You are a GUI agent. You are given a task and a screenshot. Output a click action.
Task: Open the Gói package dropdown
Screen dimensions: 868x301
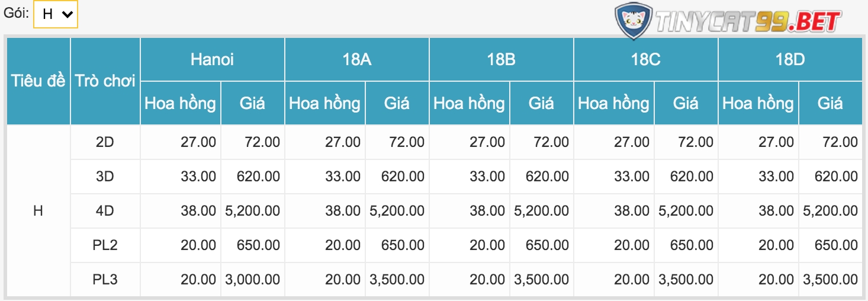[56, 14]
